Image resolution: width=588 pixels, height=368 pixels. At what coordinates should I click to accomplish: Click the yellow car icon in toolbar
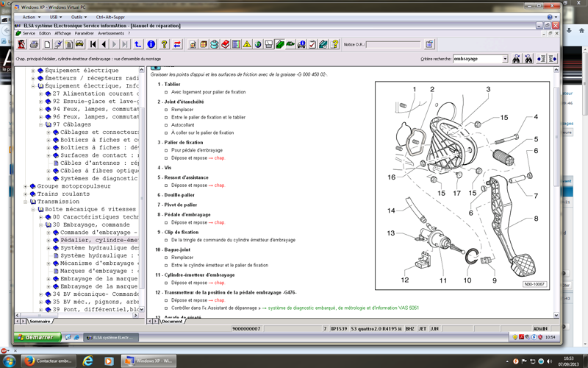[x=79, y=44]
